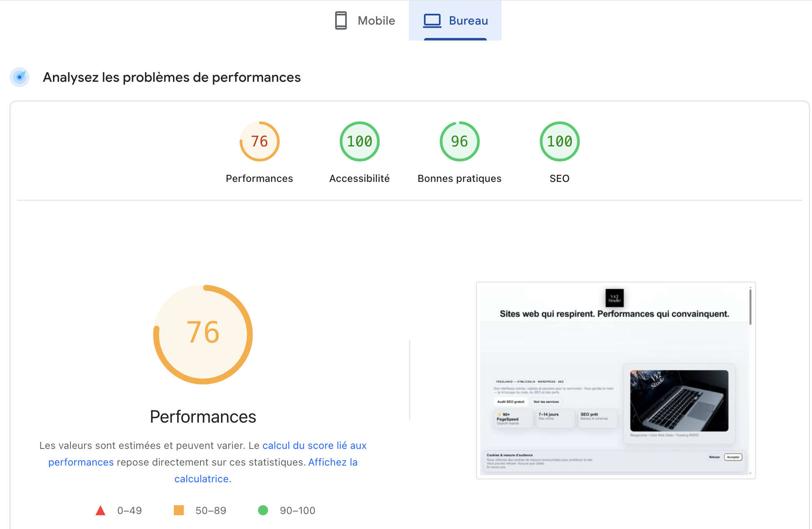Image resolution: width=812 pixels, height=529 pixels.
Task: Open SEO score gauge showing 100
Action: coord(559,141)
